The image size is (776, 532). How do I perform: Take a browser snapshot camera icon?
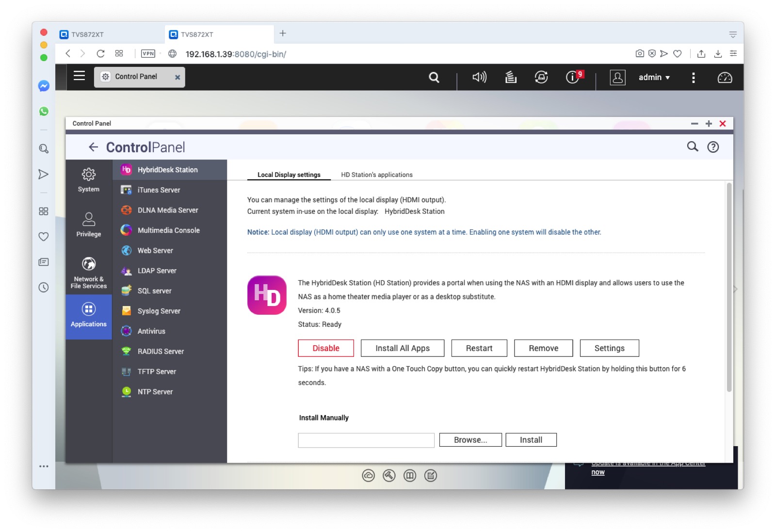click(640, 53)
